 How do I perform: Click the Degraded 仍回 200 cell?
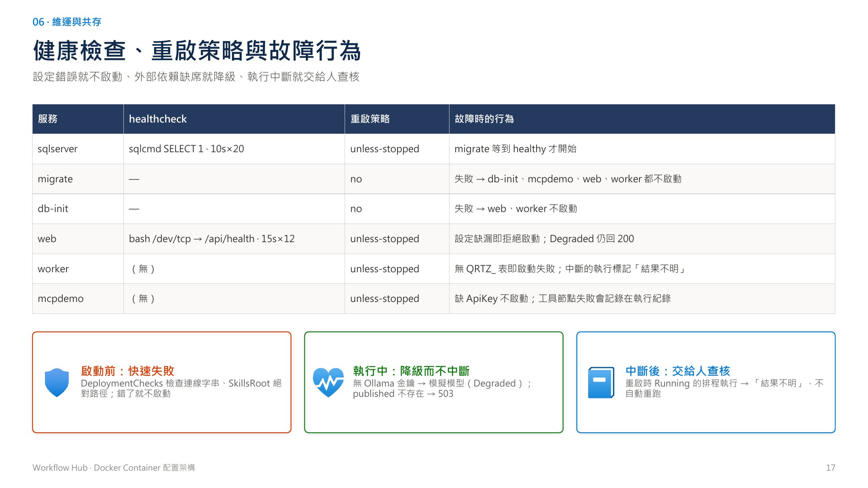pyautogui.click(x=642, y=239)
